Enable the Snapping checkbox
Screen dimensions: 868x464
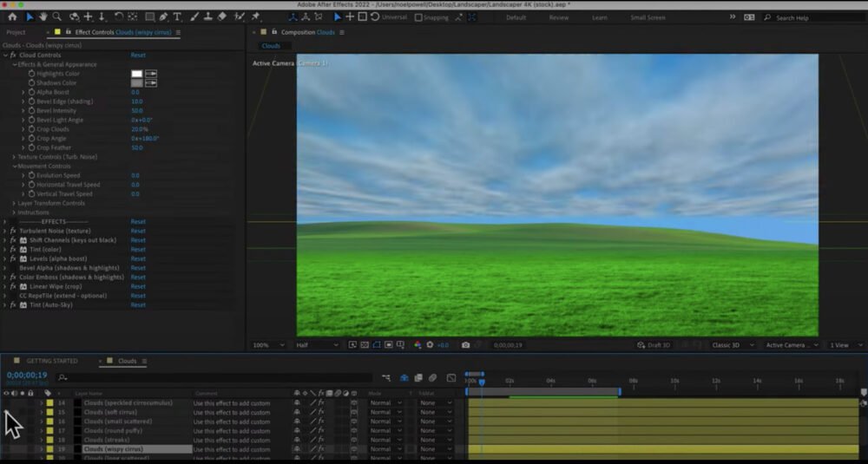(418, 17)
